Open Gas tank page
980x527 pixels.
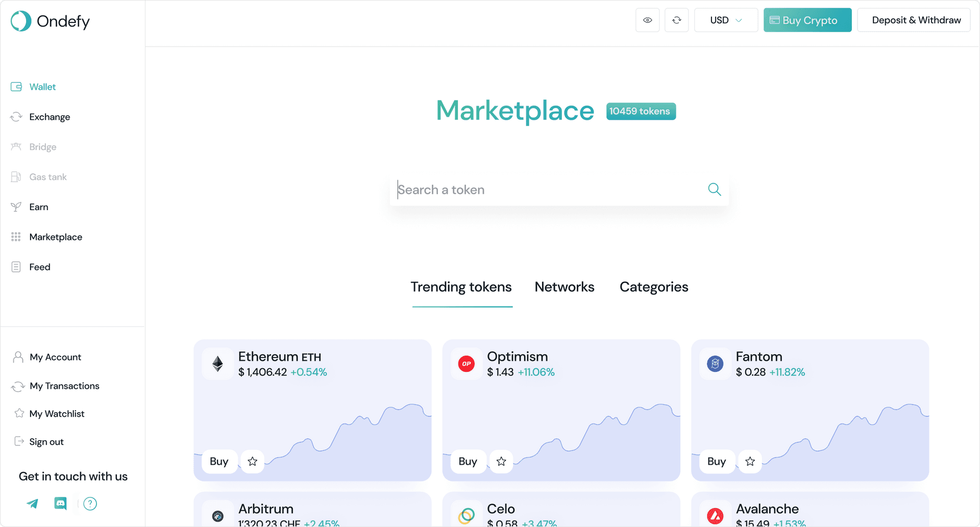48,177
